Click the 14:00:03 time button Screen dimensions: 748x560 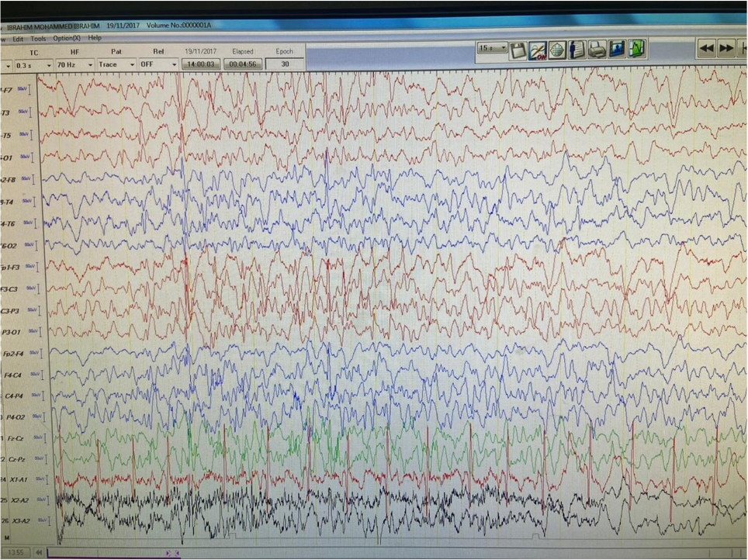coord(201,64)
